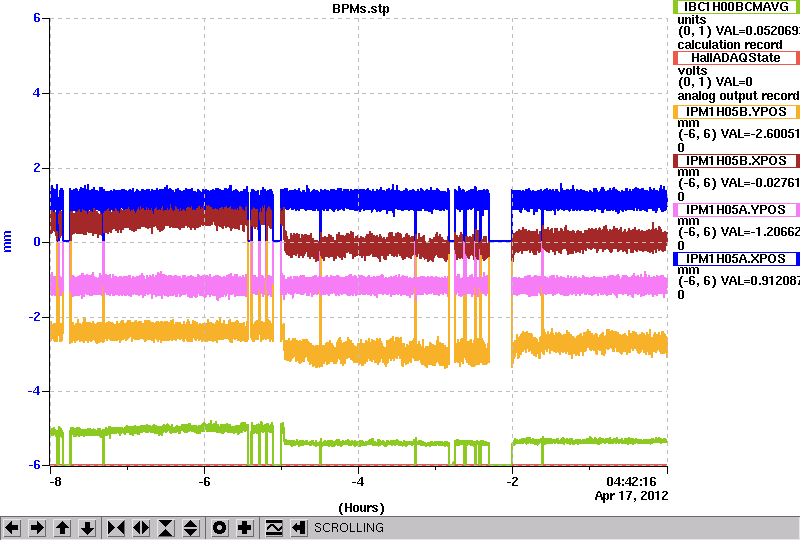Click the 'calculation record' legend text

(730, 45)
